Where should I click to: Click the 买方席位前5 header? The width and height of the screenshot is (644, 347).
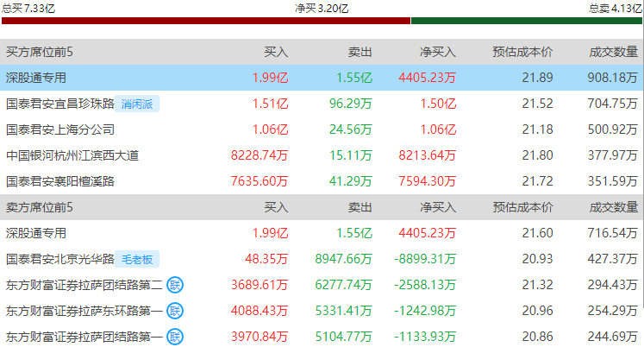coord(39,52)
